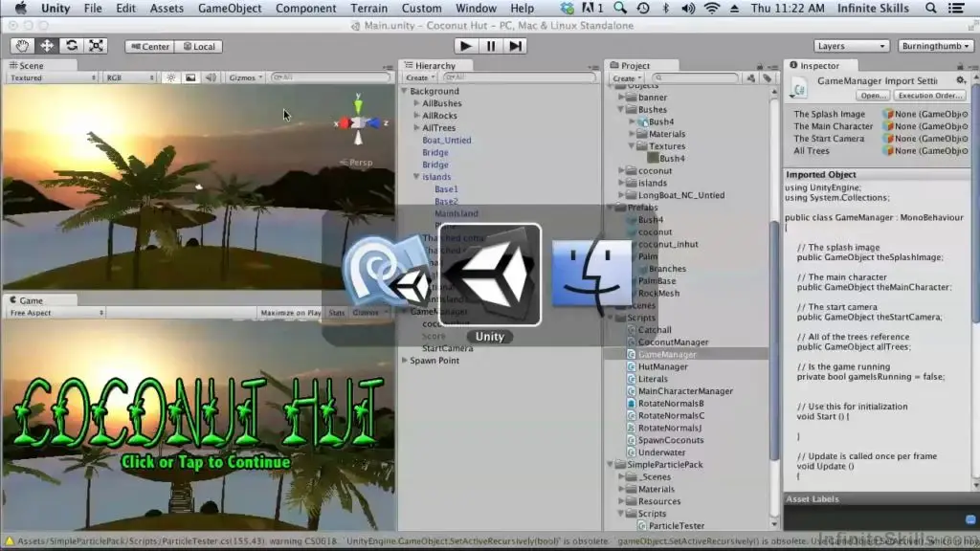Collapse SimpleParticlePack folder
980x551 pixels.
tap(611, 465)
